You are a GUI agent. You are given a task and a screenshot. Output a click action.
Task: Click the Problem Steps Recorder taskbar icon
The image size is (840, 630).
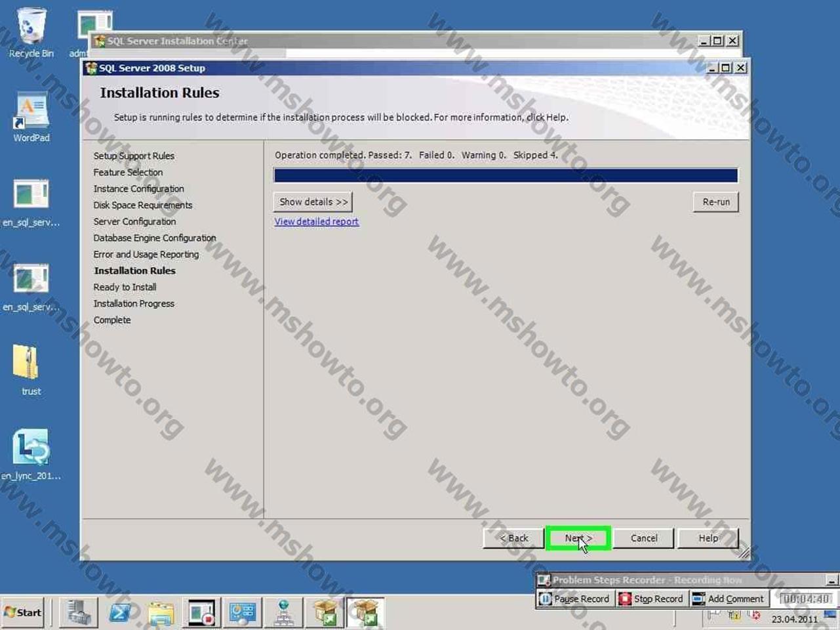coord(202,613)
